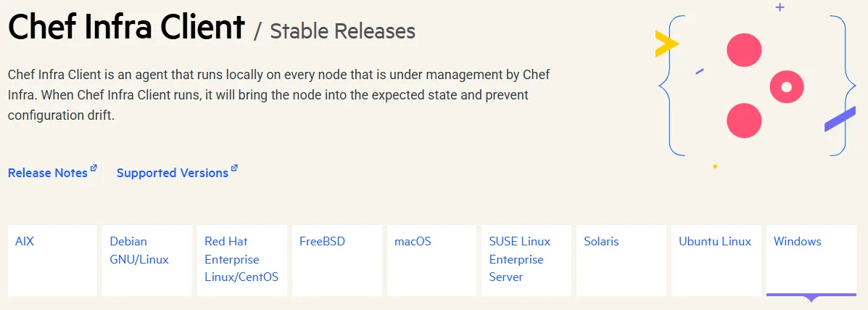Choose the FreeBSD platform tab
The height and width of the screenshot is (310, 868).
(x=336, y=260)
